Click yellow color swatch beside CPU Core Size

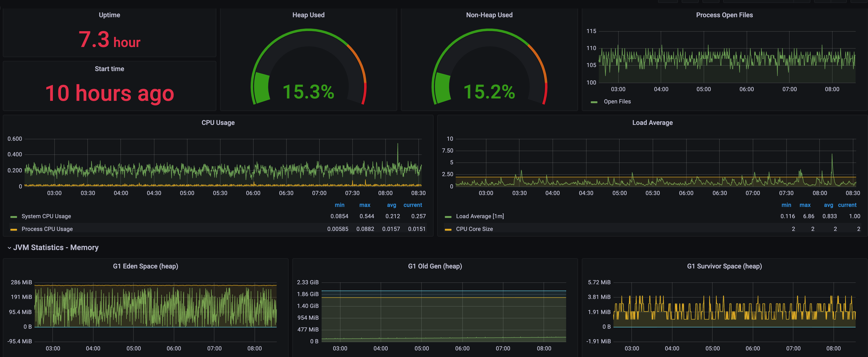(448, 229)
